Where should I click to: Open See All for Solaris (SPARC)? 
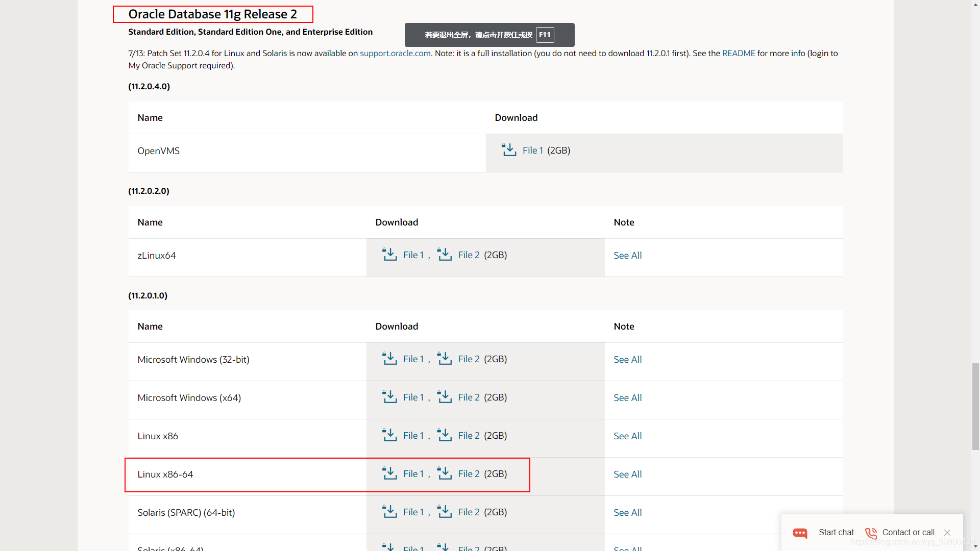[x=627, y=512]
